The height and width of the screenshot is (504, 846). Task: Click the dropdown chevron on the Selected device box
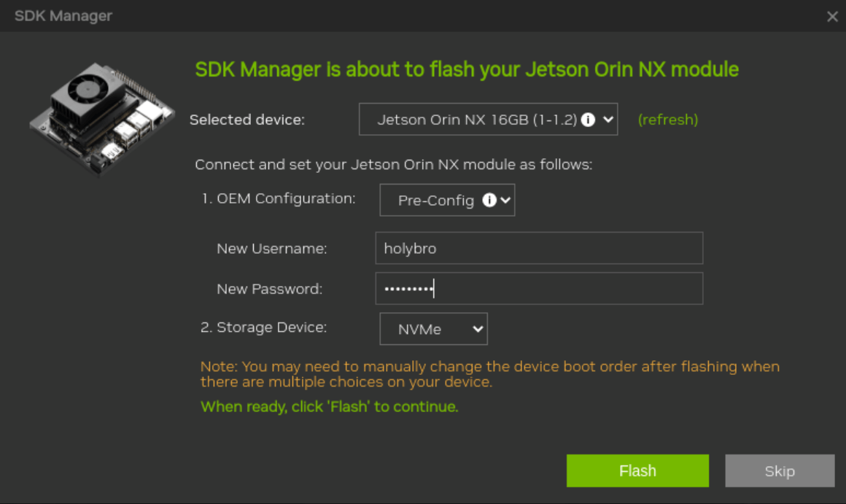pos(608,119)
